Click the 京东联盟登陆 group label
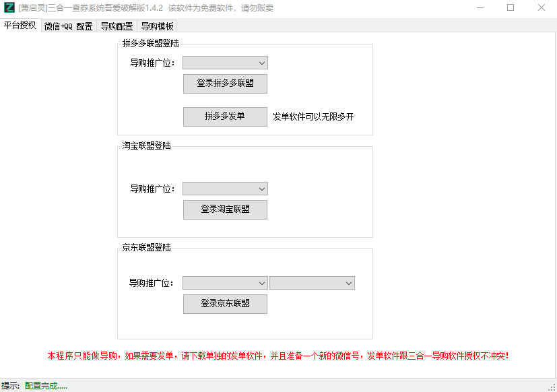The image size is (557, 392). tap(146, 247)
